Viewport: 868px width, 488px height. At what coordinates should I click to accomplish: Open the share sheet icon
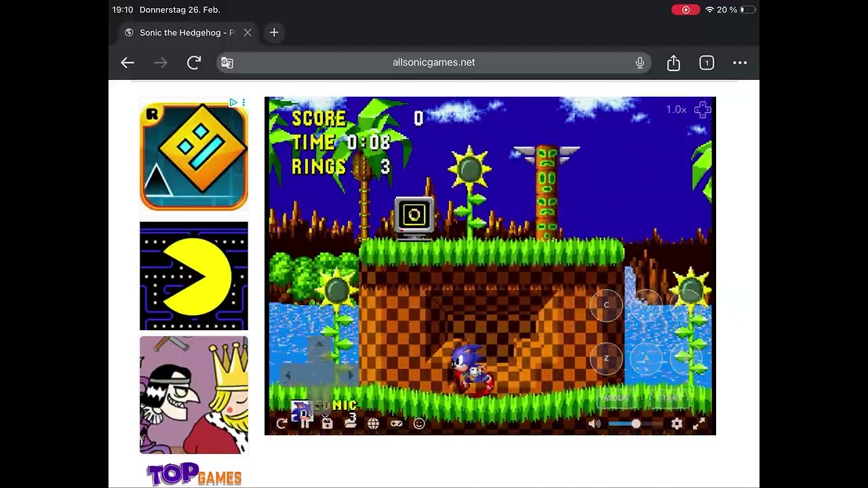(x=673, y=62)
